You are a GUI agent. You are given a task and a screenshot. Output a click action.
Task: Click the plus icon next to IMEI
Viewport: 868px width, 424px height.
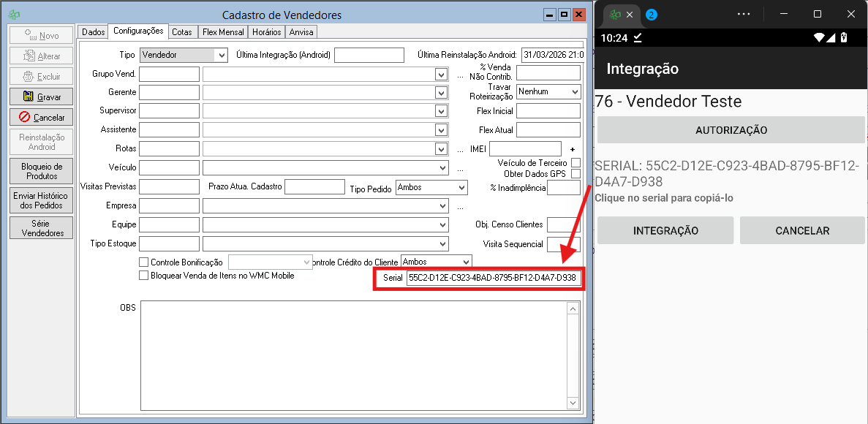573,149
